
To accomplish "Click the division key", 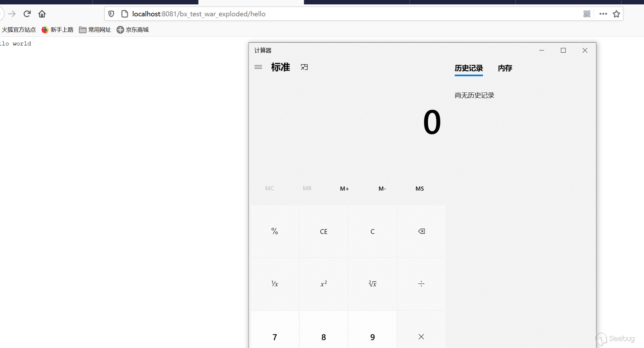I will [421, 284].
